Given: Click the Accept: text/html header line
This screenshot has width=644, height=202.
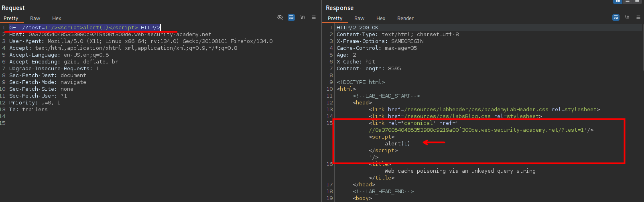Looking at the screenshot, I should tap(123, 48).
